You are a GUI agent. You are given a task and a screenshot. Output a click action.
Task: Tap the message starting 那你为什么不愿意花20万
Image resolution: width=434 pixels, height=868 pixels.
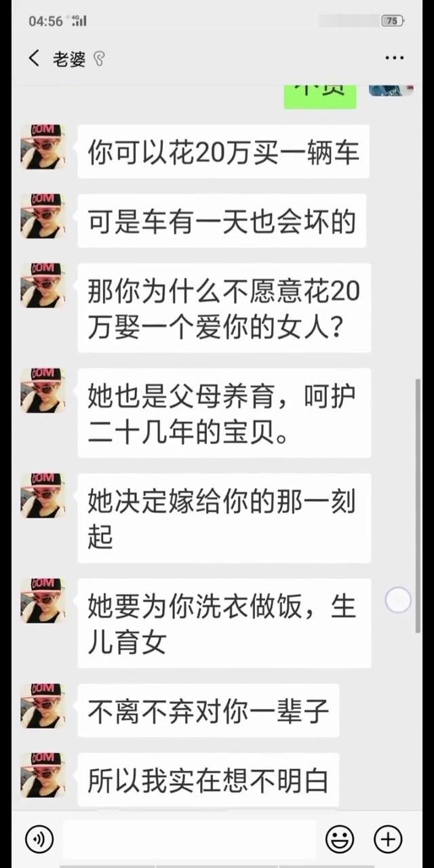[224, 308]
